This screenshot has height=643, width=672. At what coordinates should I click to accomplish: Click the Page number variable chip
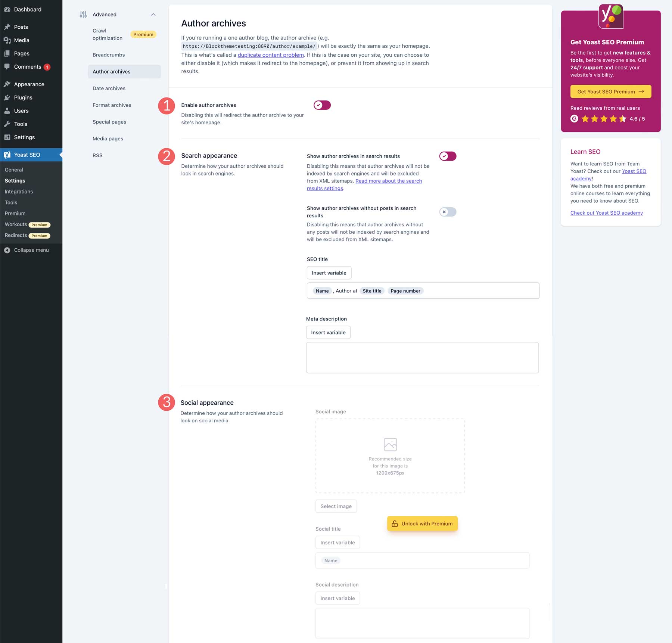405,291
